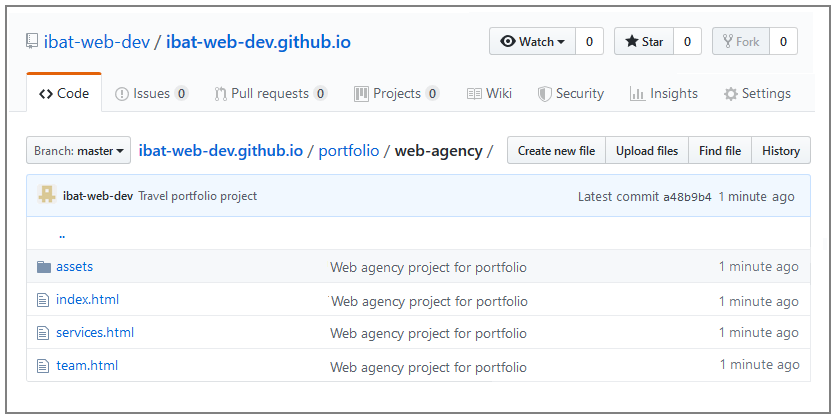Open the assets folder

tap(74, 266)
